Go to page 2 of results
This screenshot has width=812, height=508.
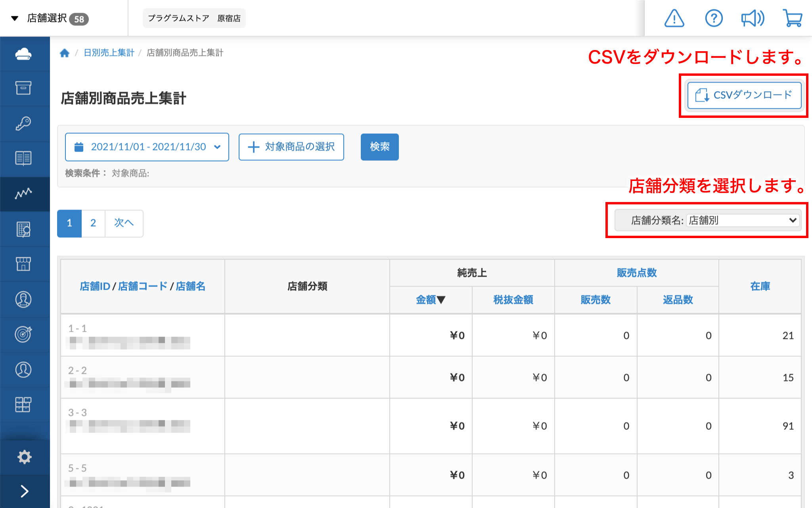tap(93, 223)
